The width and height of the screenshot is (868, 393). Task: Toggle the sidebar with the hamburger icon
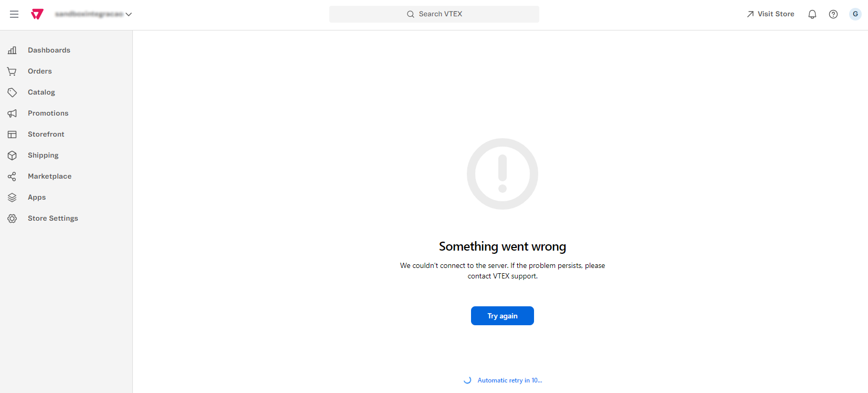(x=14, y=14)
